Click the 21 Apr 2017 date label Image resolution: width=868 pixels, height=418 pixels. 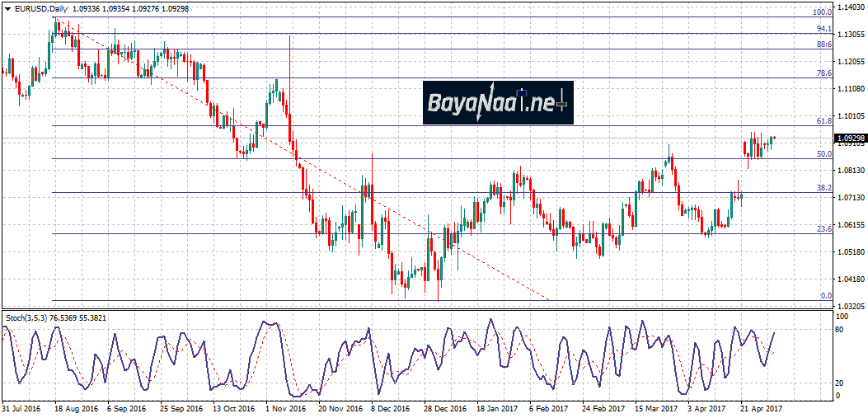pyautogui.click(x=762, y=408)
